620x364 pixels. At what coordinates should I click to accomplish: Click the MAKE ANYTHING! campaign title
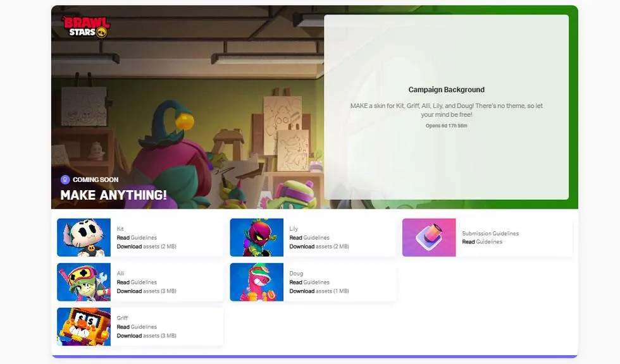[x=114, y=195]
